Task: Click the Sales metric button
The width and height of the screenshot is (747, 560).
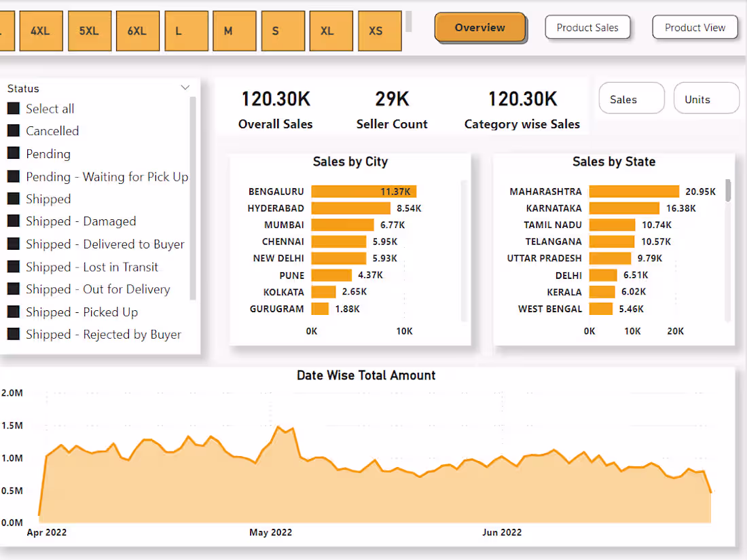Action: pyautogui.click(x=631, y=98)
